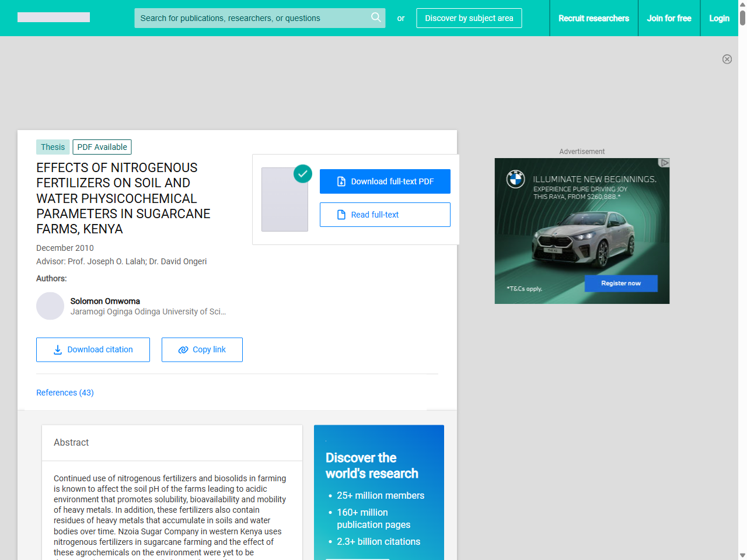Click the chain-link icon beside Copy link
The height and width of the screenshot is (560, 747).
tap(182, 349)
